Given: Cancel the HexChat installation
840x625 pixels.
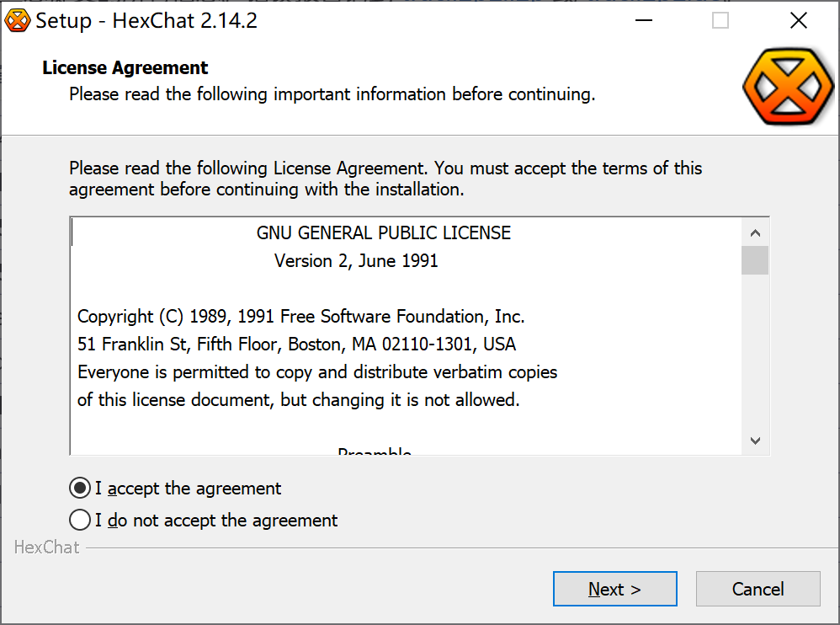Looking at the screenshot, I should tap(758, 589).
